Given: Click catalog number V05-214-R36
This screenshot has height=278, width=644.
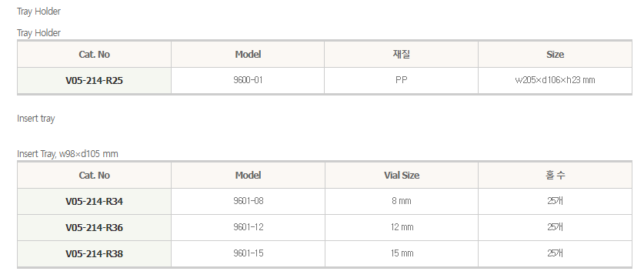Looking at the screenshot, I should point(94,227).
